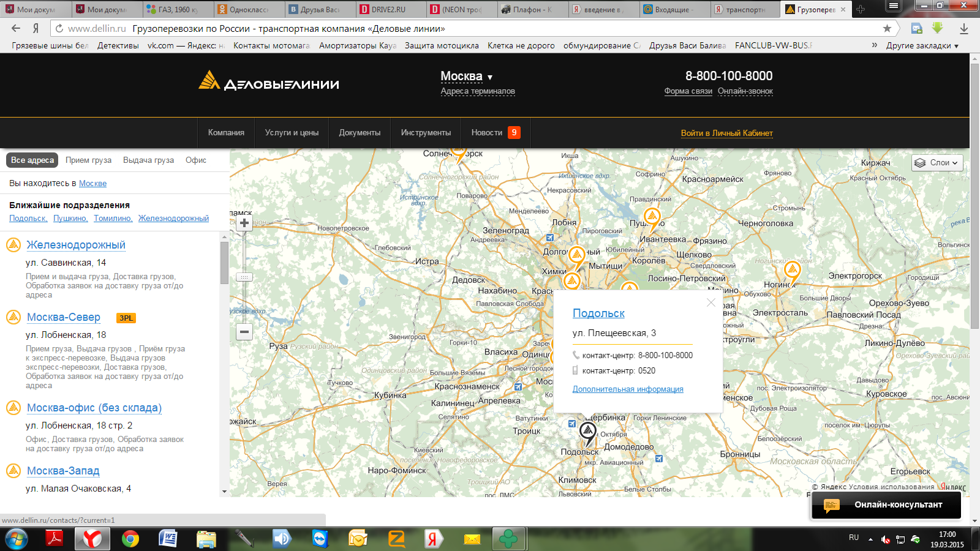Click Войти в Личный Кабинет link
The height and width of the screenshot is (551, 980).
(x=726, y=133)
